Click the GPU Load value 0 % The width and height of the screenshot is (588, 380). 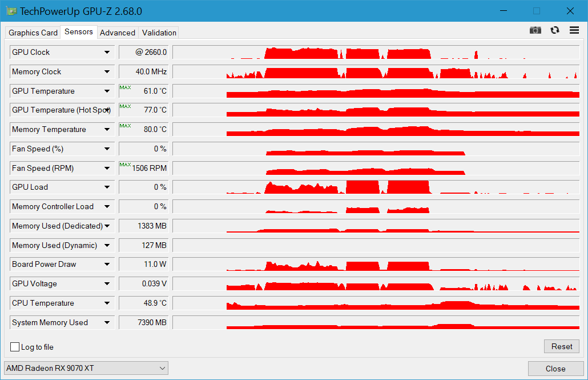point(144,187)
